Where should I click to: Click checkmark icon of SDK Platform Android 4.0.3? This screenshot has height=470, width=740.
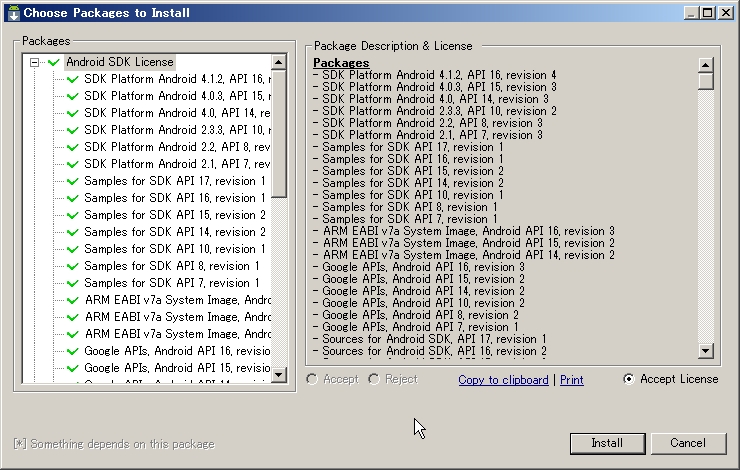click(x=73, y=96)
